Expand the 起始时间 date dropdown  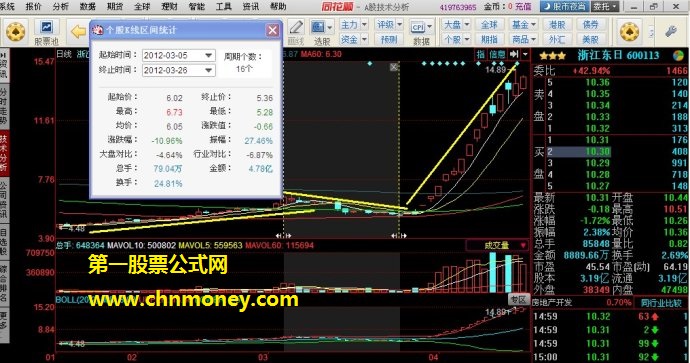point(209,55)
